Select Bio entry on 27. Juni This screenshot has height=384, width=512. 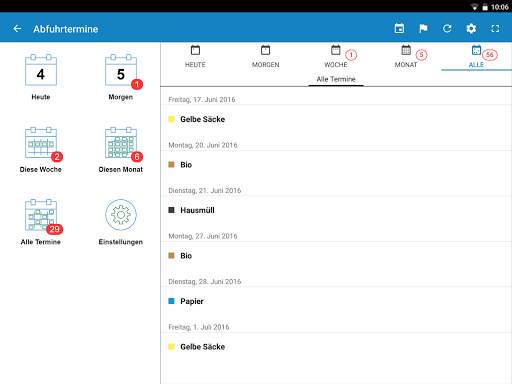[x=336, y=256]
